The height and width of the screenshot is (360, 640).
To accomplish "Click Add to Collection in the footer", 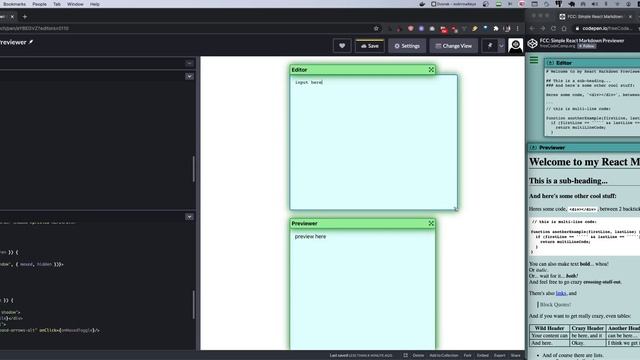I will click(444, 356).
